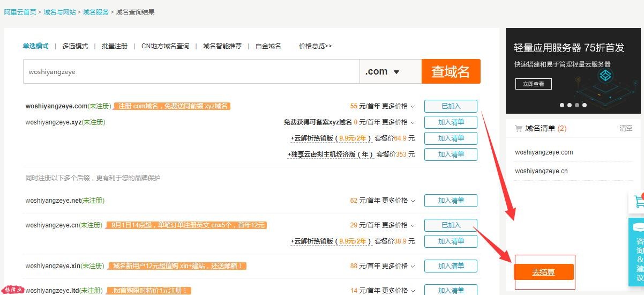The image size is (644, 295).
Task: Go to 域名与网站 breadcrumb
Action: coord(59,12)
